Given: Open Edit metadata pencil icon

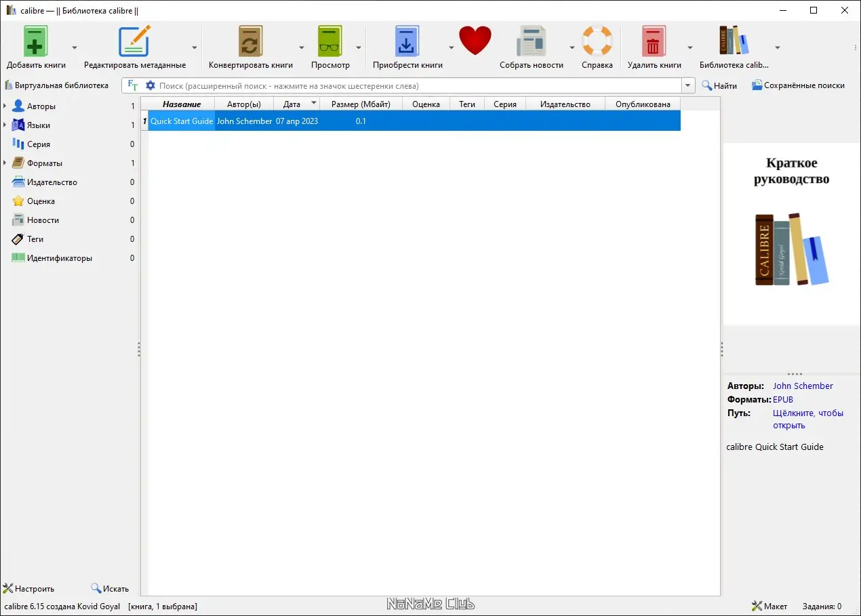Looking at the screenshot, I should [x=134, y=41].
